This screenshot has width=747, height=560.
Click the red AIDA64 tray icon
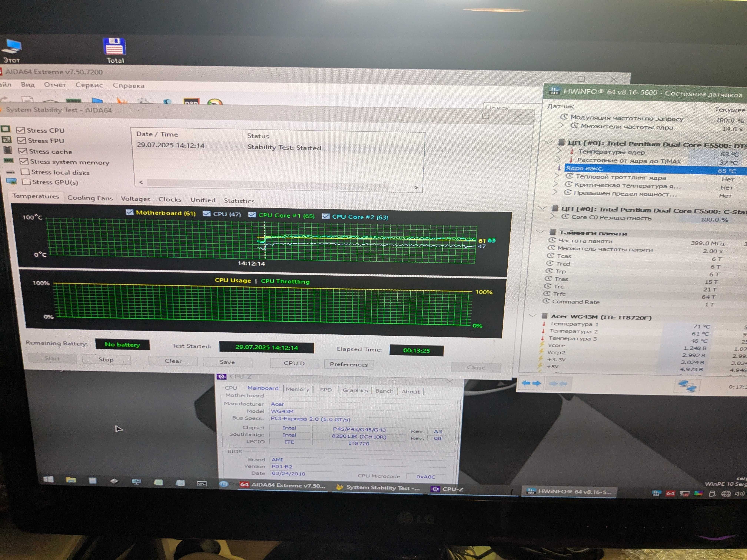[670, 493]
